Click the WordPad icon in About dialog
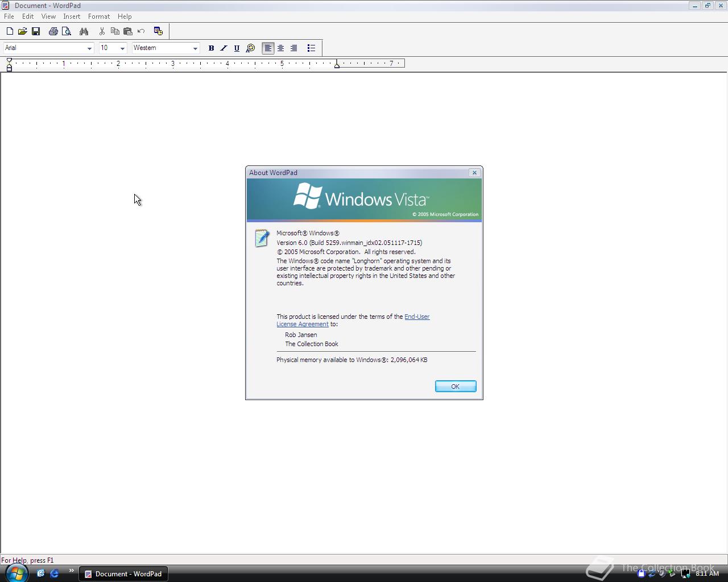The height and width of the screenshot is (582, 728). pyautogui.click(x=262, y=238)
